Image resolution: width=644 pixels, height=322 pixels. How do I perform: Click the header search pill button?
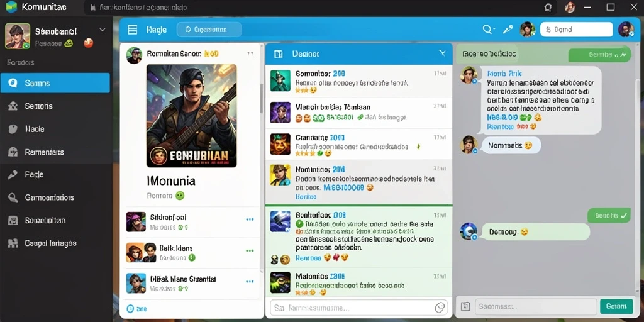pos(209,30)
